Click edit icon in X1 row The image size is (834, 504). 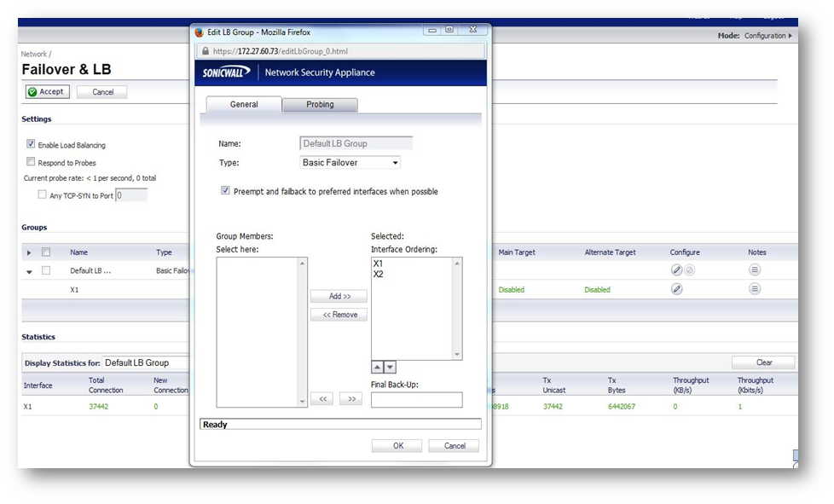point(676,289)
